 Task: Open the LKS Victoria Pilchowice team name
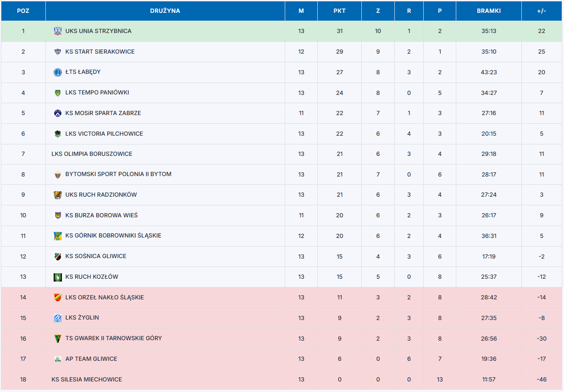pyautogui.click(x=104, y=134)
